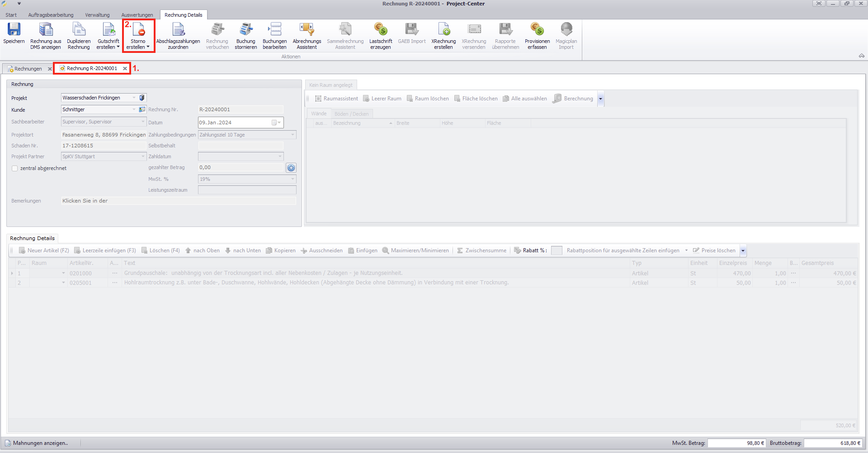This screenshot has width=868, height=453.
Task: Collapse the ribbon with the chevron arrow
Action: (861, 56)
